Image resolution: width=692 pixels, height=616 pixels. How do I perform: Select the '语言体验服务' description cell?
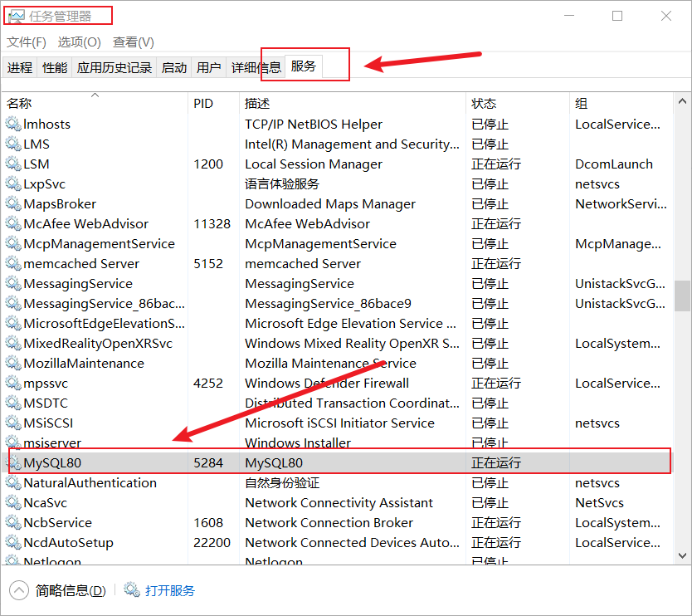pos(282,183)
